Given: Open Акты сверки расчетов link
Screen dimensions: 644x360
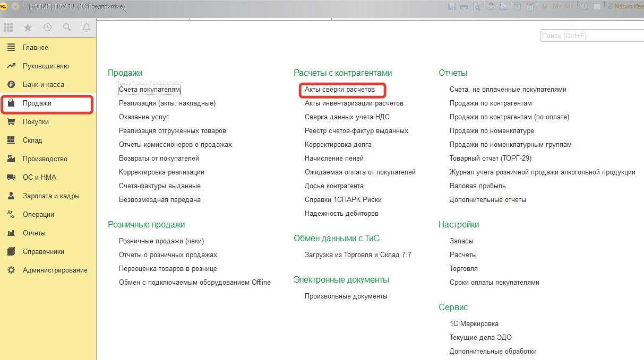Looking at the screenshot, I should pyautogui.click(x=340, y=90).
